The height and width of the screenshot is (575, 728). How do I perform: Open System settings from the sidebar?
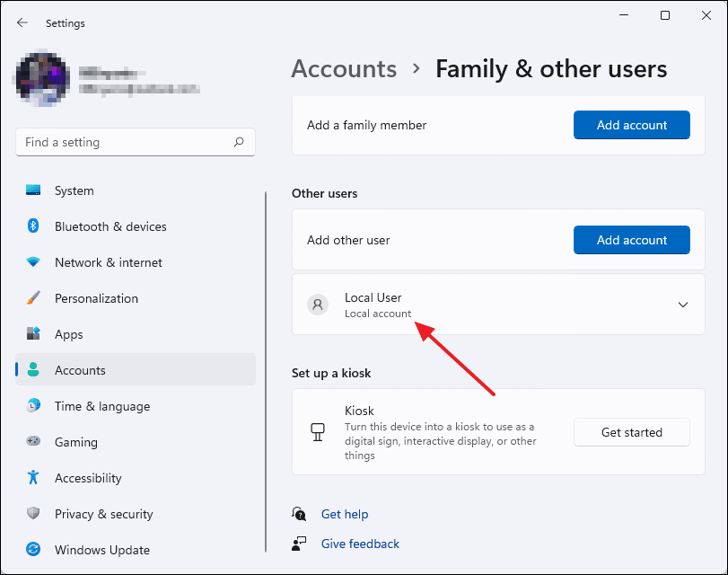tap(74, 190)
